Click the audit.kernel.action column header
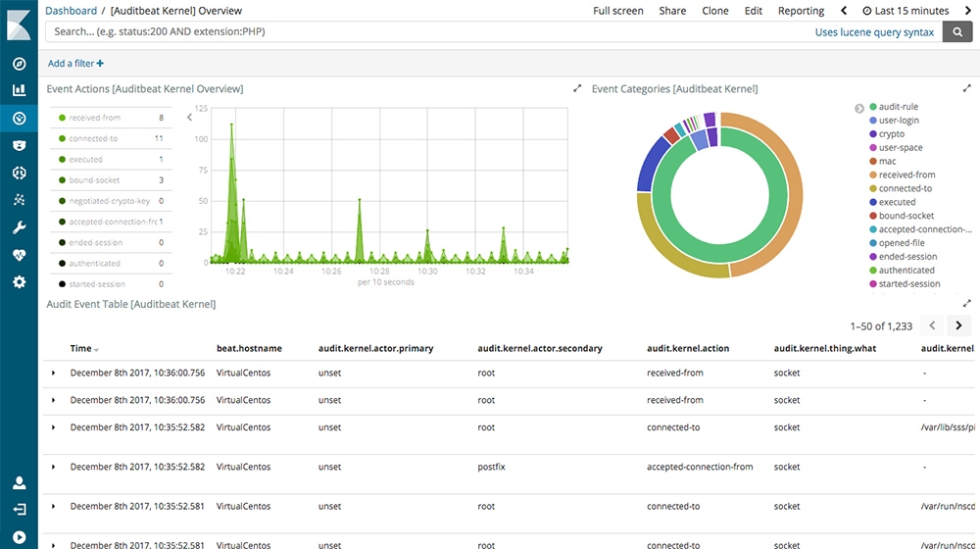Image resolution: width=980 pixels, height=549 pixels. click(688, 348)
